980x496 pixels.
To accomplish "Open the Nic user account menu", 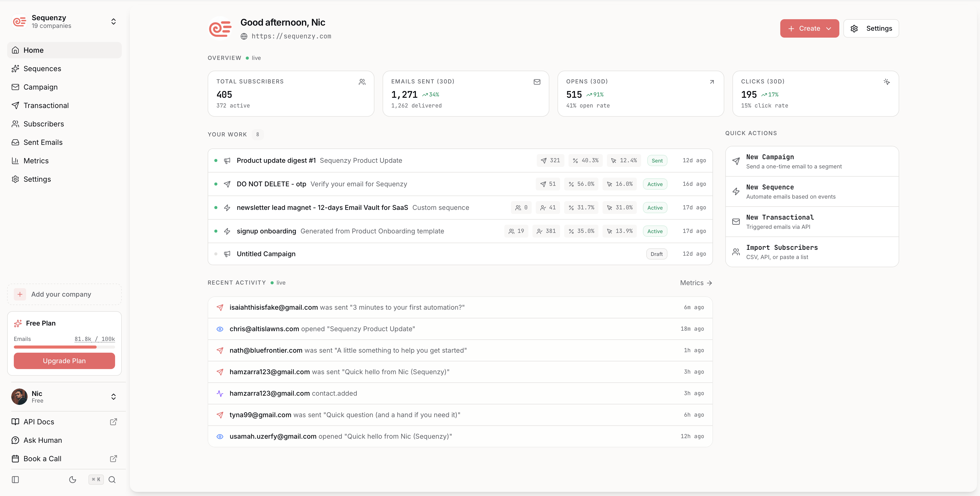I will coord(113,397).
